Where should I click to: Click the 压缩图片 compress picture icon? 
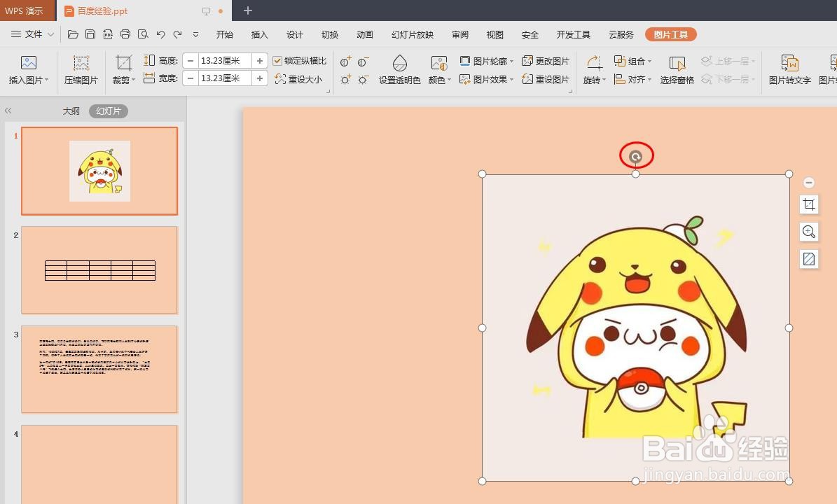81,70
